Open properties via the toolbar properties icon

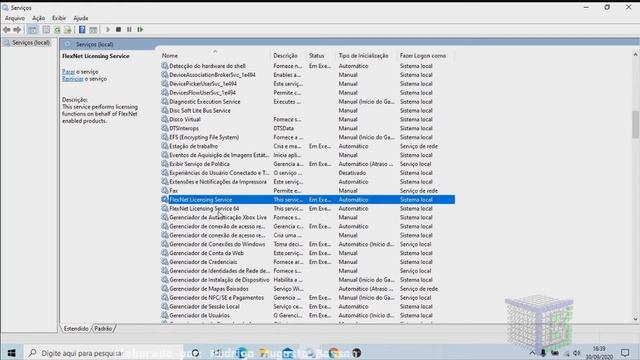click(x=46, y=29)
